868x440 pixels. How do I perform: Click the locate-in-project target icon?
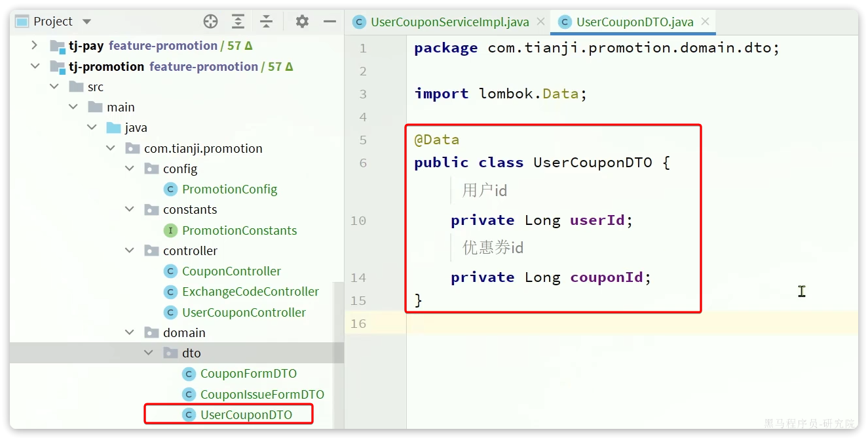[210, 22]
